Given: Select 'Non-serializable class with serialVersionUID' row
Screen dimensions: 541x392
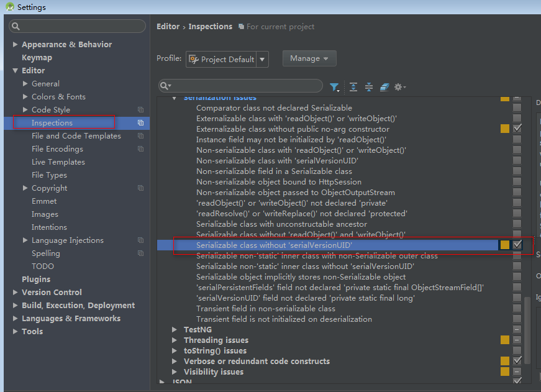Looking at the screenshot, I should [x=277, y=160].
